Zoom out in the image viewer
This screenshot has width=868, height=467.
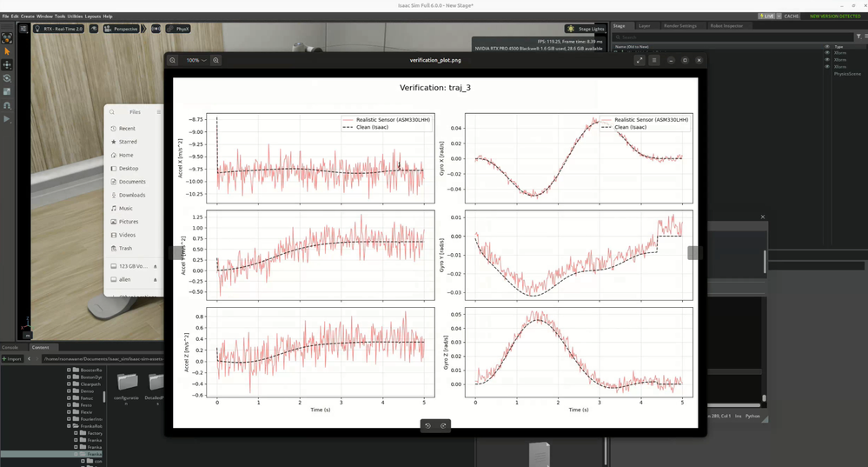pos(173,60)
